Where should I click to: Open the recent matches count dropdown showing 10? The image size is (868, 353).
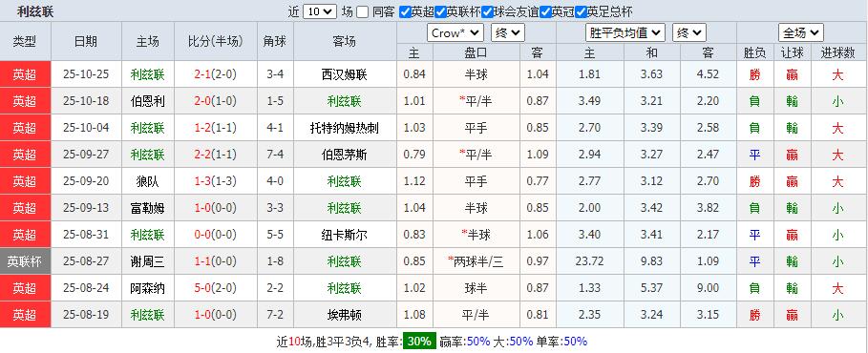[x=319, y=11]
